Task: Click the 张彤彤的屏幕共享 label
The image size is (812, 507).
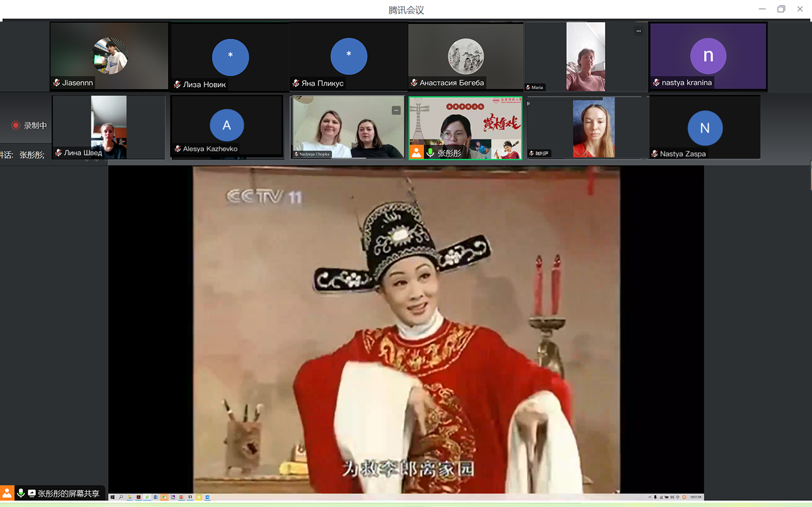Action: click(68, 493)
